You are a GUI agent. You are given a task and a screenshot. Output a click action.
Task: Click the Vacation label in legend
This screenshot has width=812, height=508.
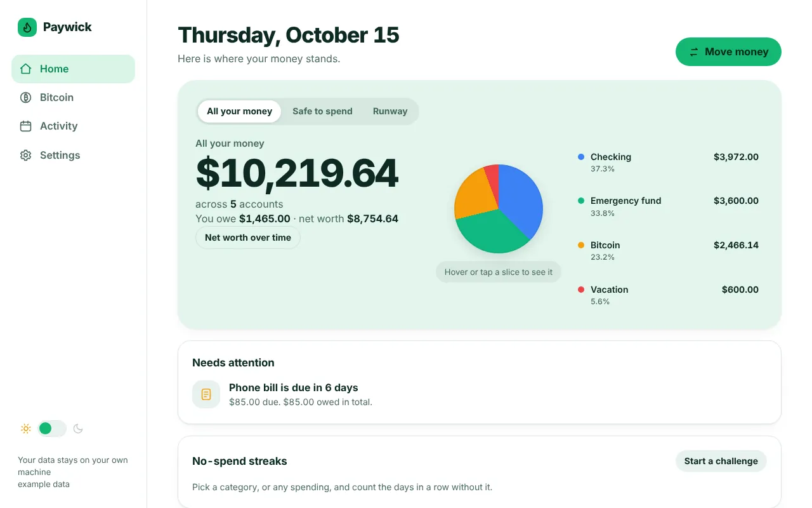click(x=610, y=290)
